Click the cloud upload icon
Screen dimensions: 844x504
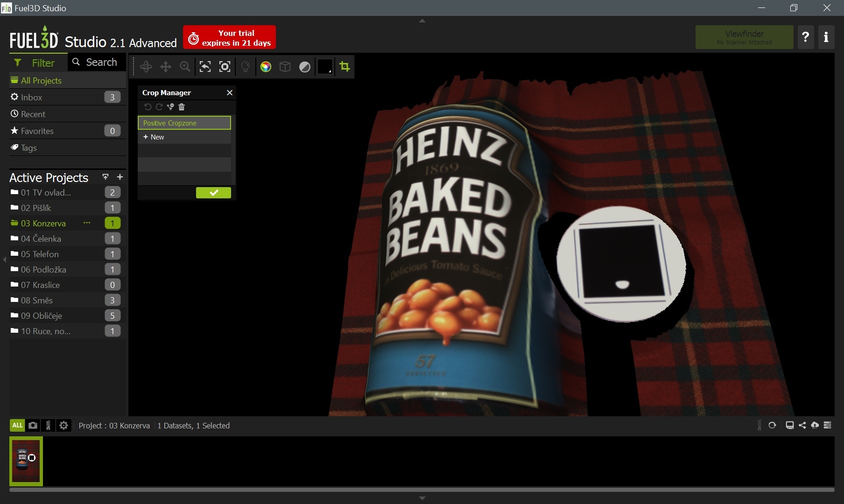815,425
